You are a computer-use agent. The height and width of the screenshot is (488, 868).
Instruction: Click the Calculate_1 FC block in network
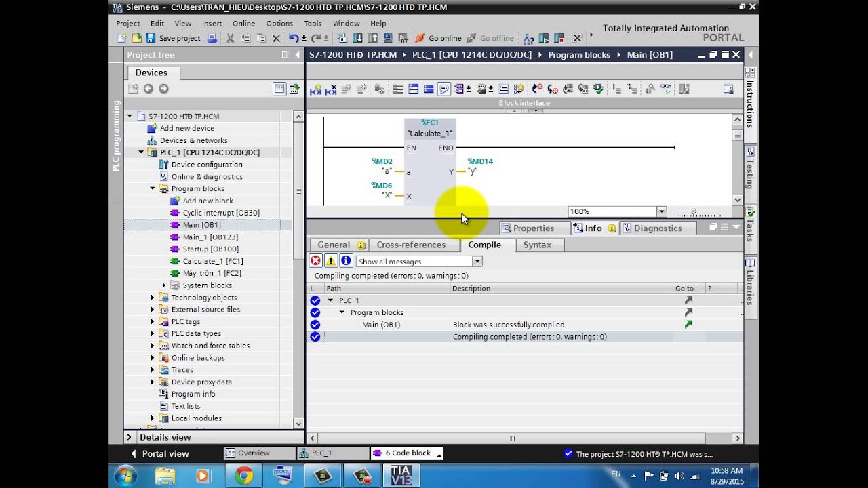click(x=430, y=161)
